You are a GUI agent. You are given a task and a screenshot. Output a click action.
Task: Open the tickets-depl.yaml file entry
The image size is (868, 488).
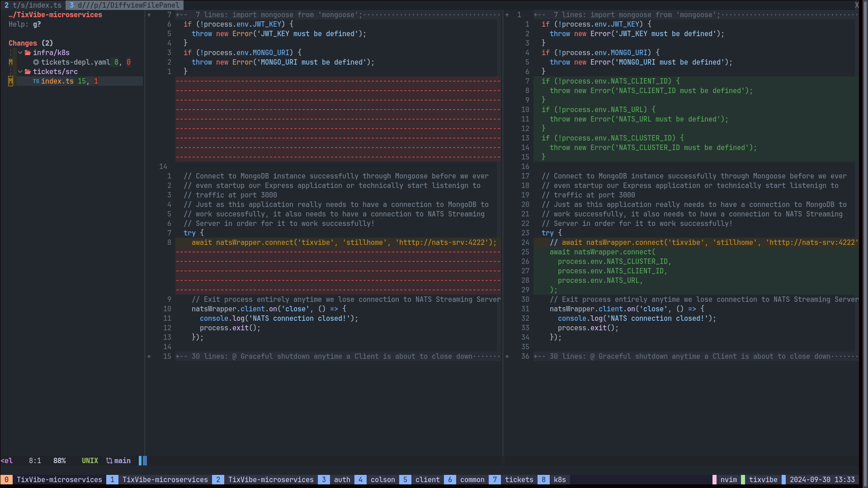(x=75, y=62)
